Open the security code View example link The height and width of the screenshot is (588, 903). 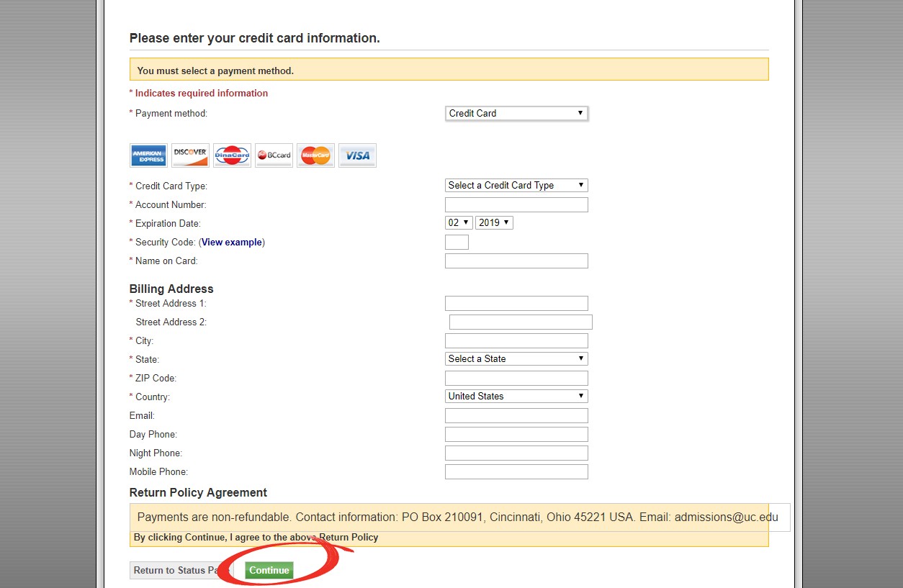point(231,242)
